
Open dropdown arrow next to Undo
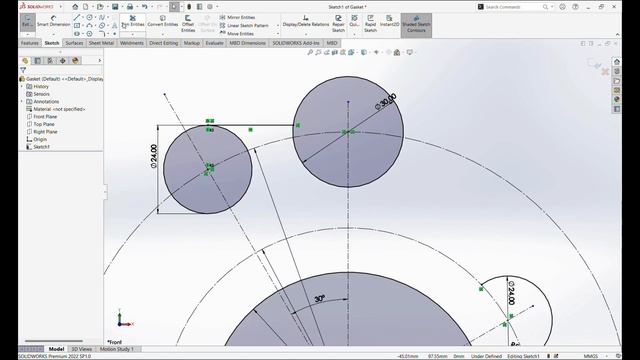[x=151, y=7]
